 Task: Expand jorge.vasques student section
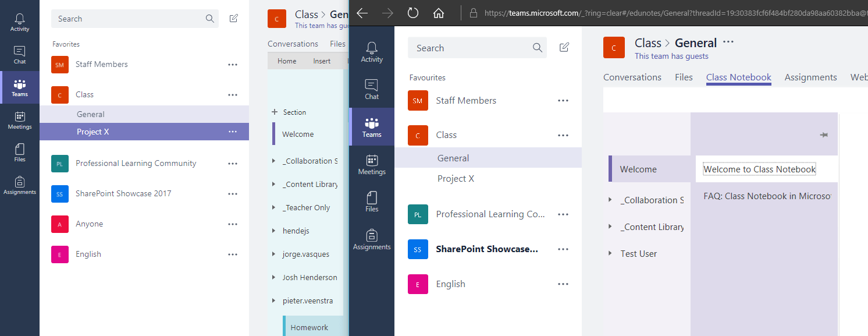274,254
